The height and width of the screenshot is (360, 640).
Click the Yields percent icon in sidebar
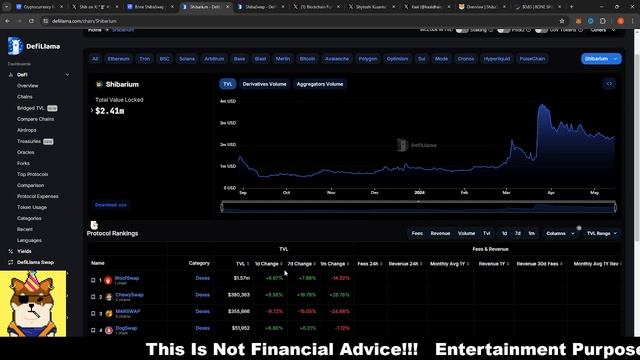[x=11, y=251]
